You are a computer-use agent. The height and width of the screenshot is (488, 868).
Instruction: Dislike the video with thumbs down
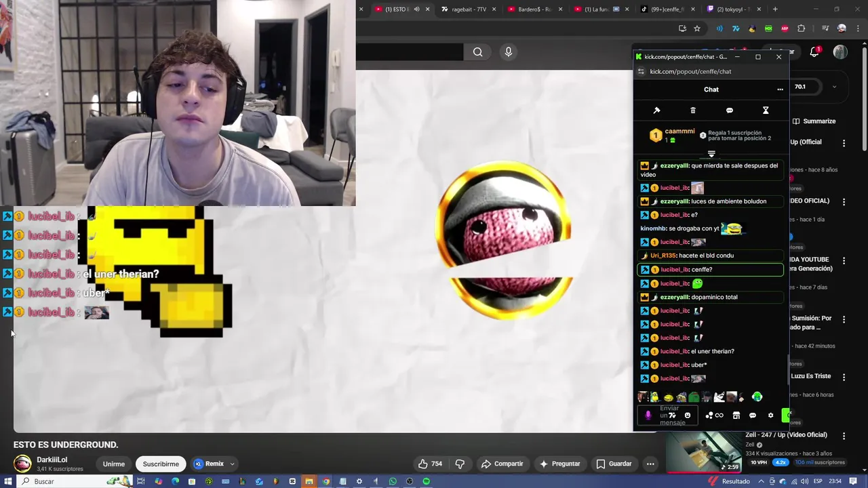(460, 464)
